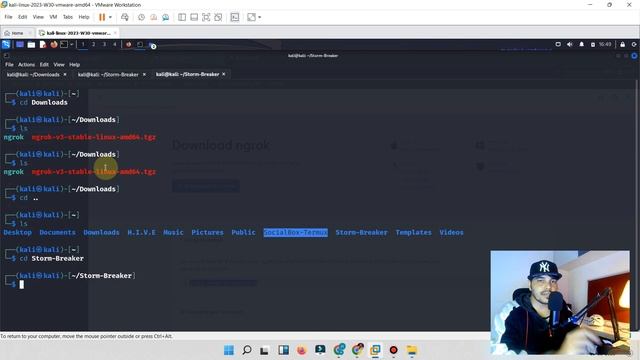The width and height of the screenshot is (640, 360).
Task: Open the VMware console view icon
Action: [x=235, y=17]
